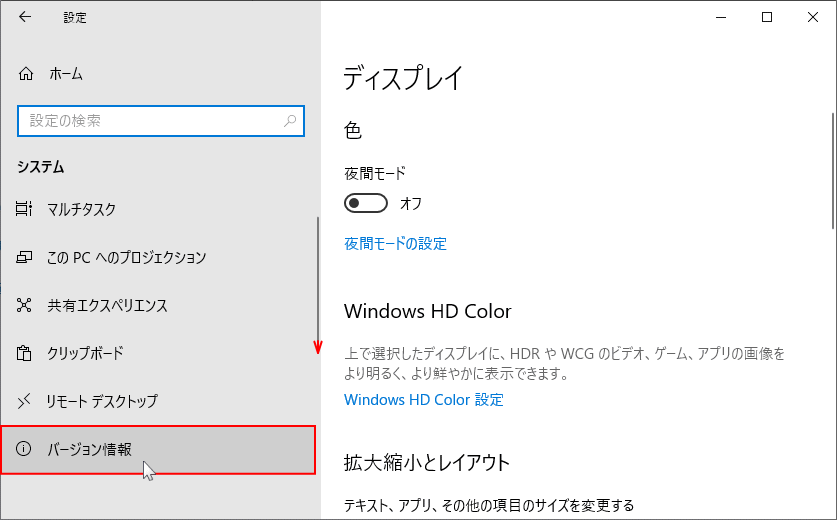Minimize the Settings window
This screenshot has height=520, width=837.
tap(721, 17)
